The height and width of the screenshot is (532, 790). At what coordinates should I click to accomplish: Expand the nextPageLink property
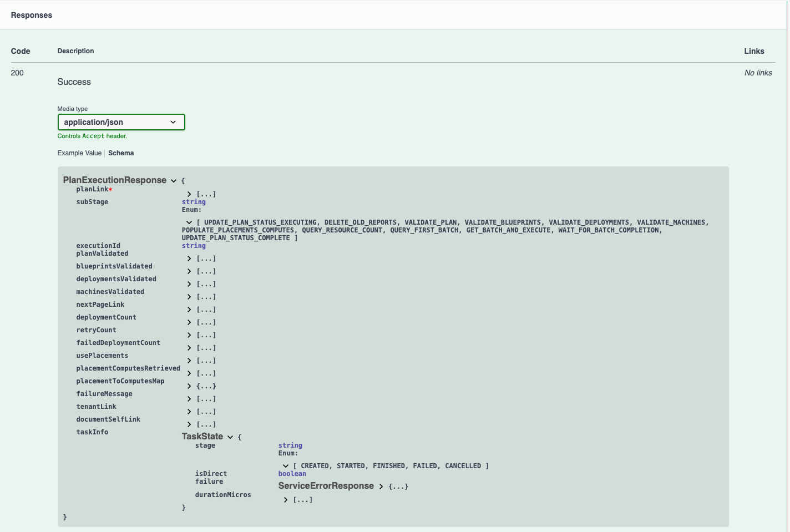pyautogui.click(x=189, y=310)
